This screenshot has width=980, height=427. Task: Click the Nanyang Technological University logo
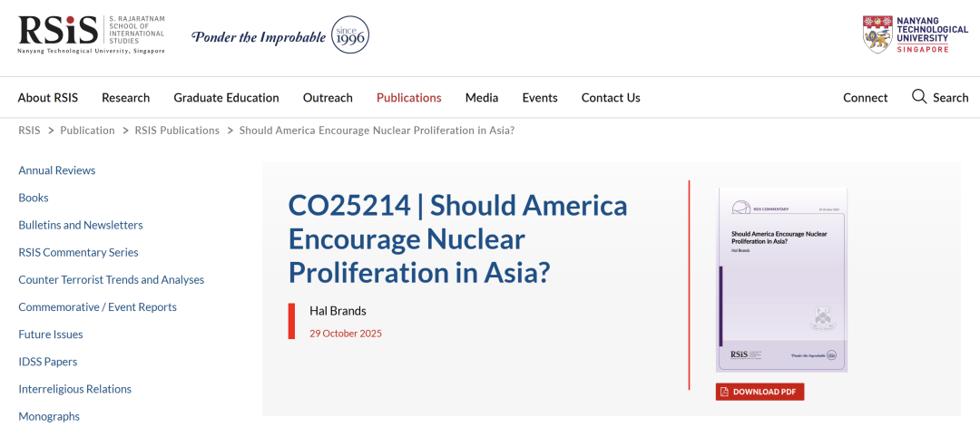coord(915,34)
